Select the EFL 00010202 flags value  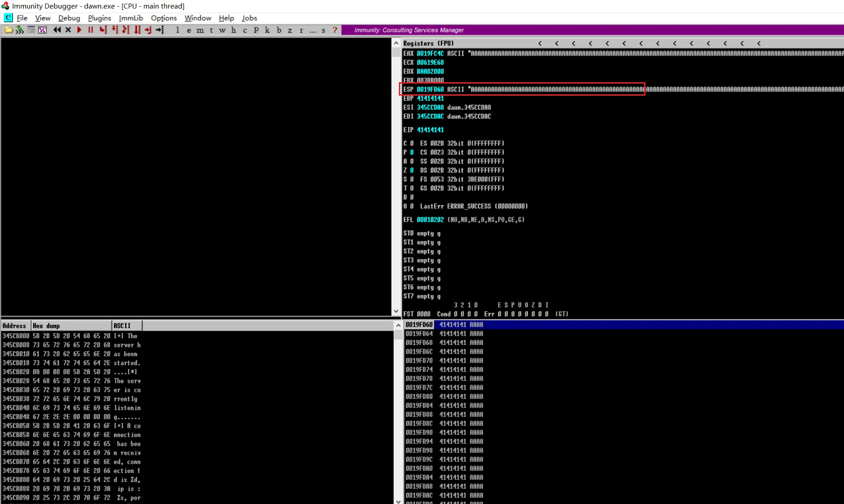[x=430, y=220]
